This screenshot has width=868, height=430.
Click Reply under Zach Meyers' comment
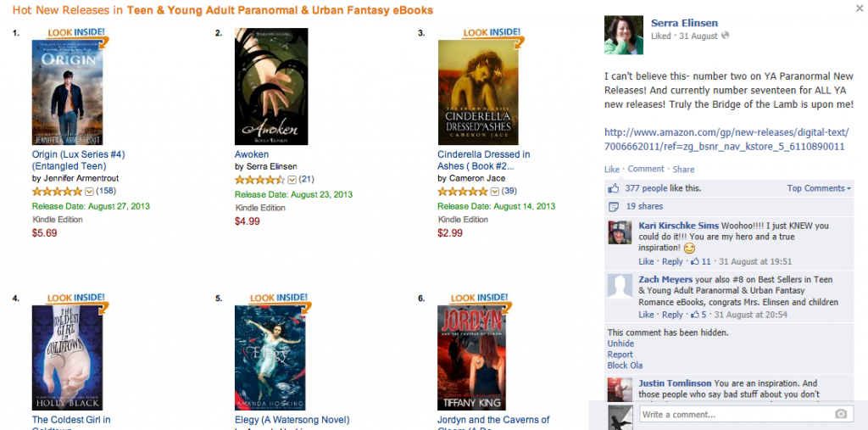[x=672, y=315]
